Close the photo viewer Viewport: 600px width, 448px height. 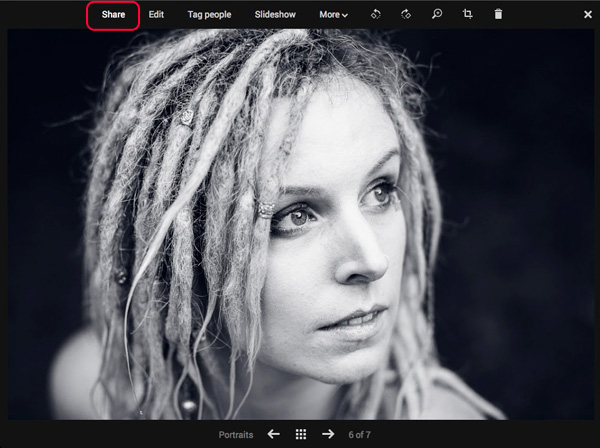point(588,15)
